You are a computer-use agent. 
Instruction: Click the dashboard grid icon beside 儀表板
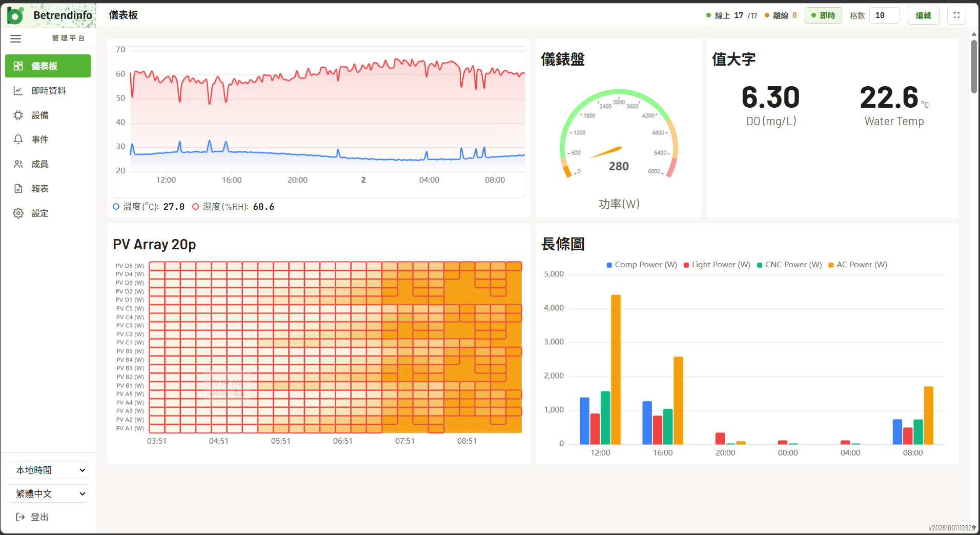[x=18, y=66]
